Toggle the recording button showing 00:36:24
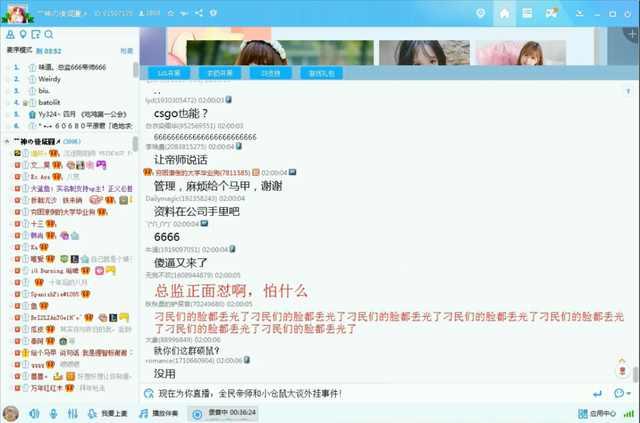Viewport: 640px width, 423px height. click(x=225, y=413)
